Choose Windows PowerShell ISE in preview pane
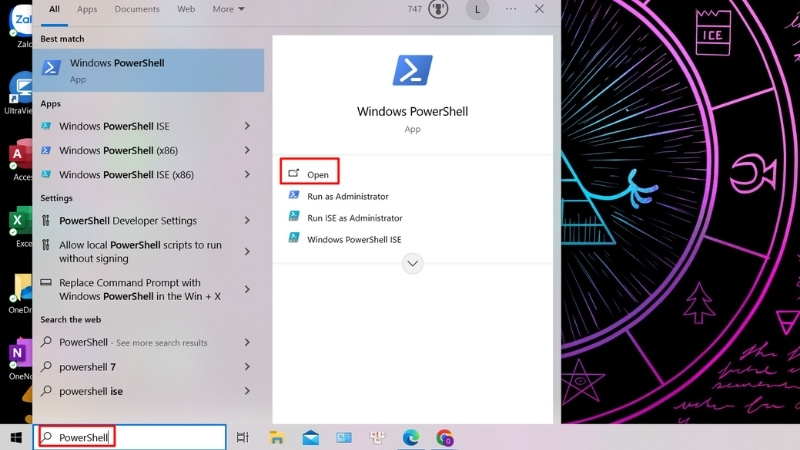This screenshot has height=450, width=800. coord(354,239)
